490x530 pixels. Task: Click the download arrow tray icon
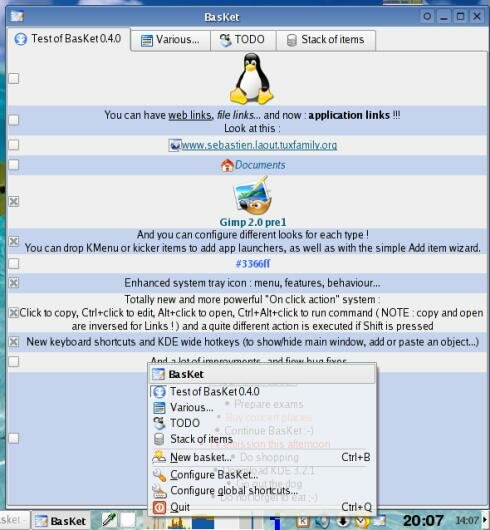pos(342,521)
